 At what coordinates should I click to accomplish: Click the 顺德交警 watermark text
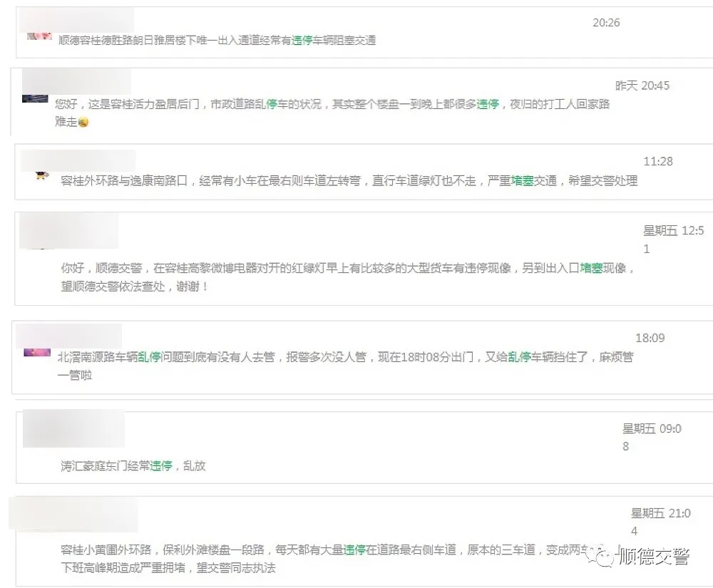(x=654, y=557)
